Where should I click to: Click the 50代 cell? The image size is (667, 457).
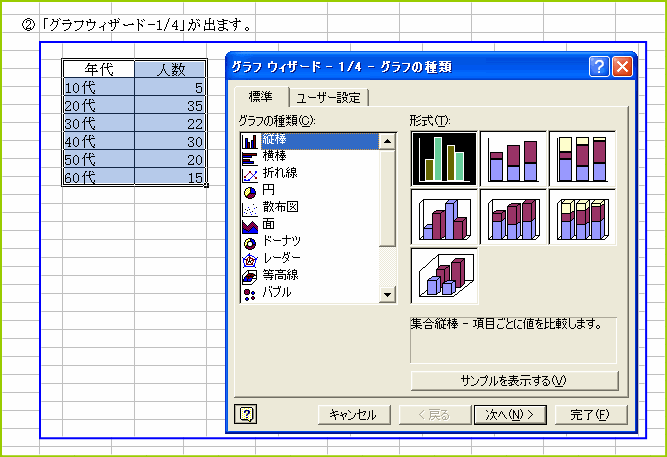[99, 159]
